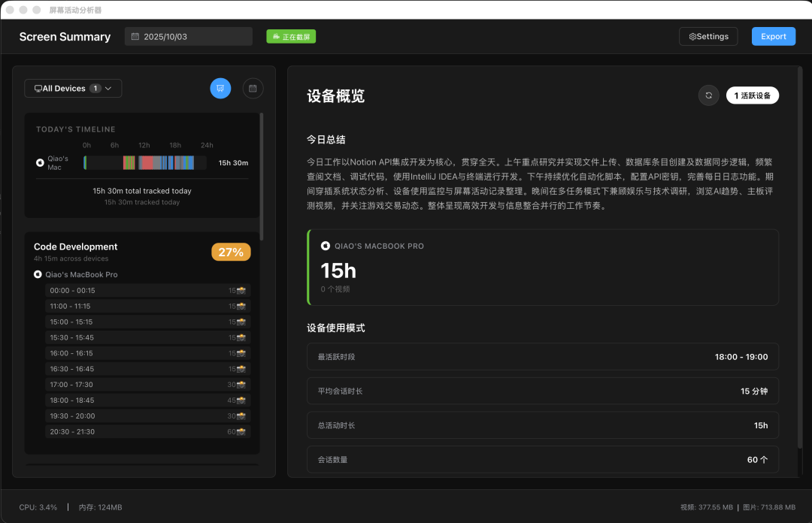Viewport: 812px width, 523px height.
Task: Select the Qiao's Mac timeline device indicator
Action: 40,162
